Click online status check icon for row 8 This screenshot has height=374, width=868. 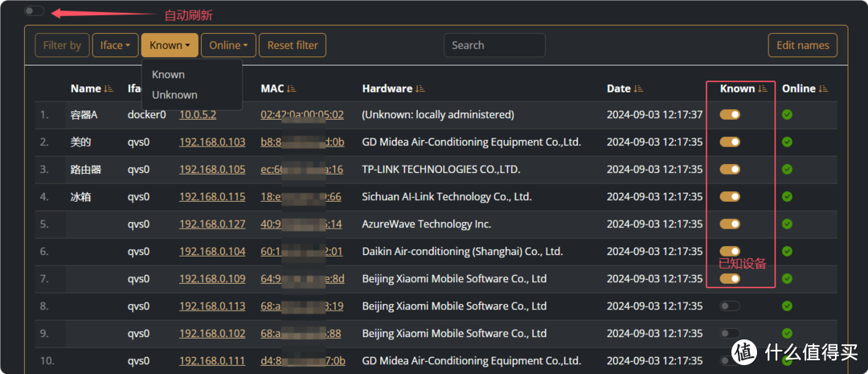click(787, 306)
